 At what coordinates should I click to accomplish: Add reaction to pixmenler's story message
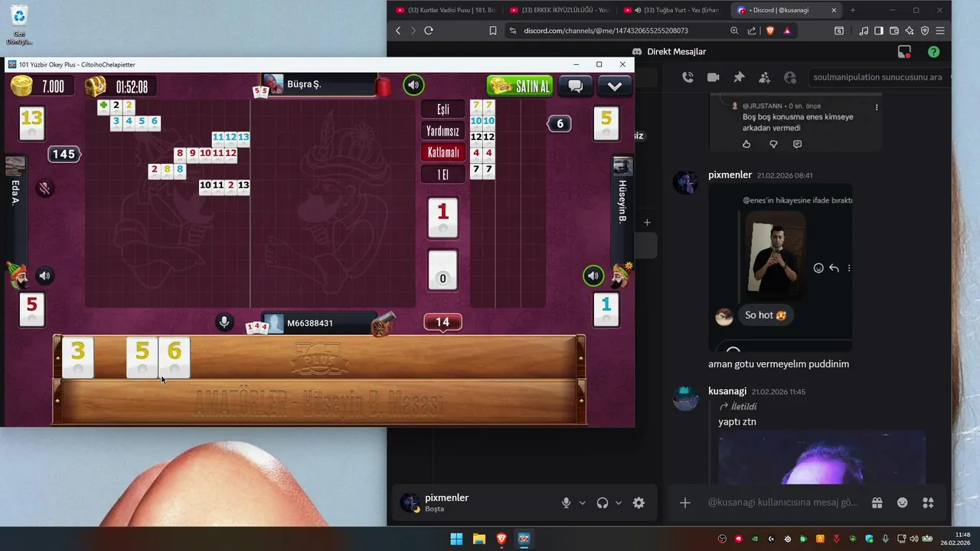818,268
